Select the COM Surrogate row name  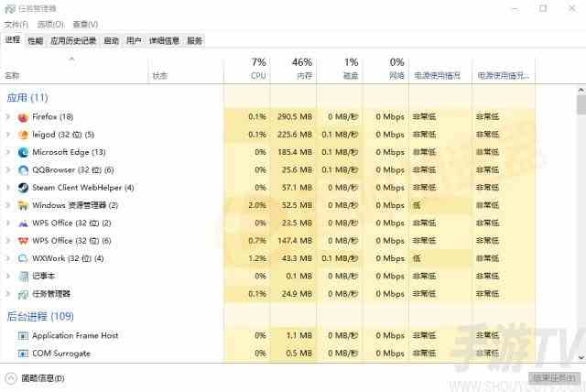[x=61, y=354]
